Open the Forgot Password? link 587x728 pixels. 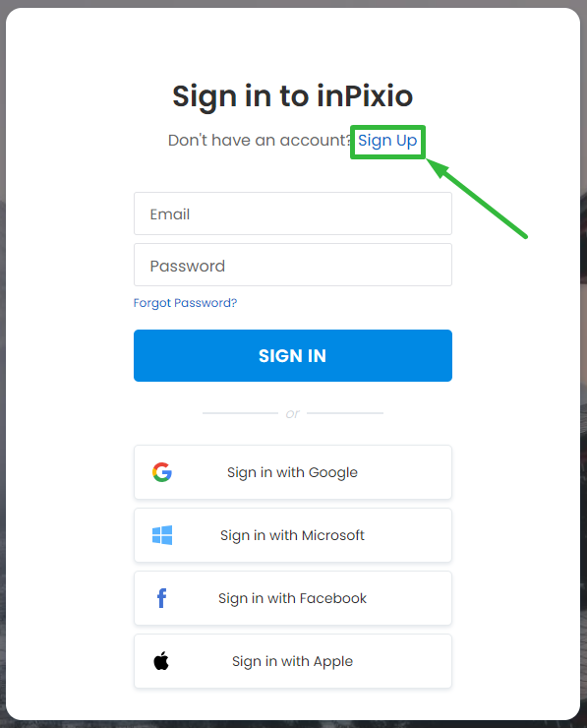(185, 303)
